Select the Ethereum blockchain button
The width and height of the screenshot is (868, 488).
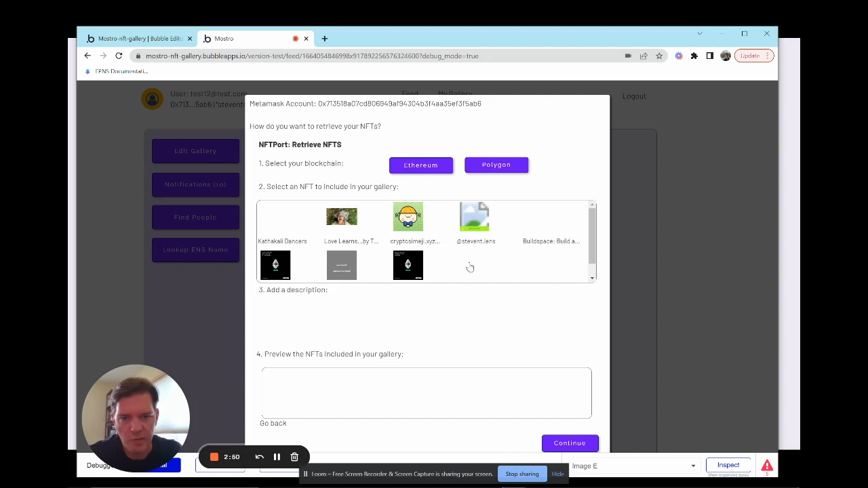click(x=420, y=165)
